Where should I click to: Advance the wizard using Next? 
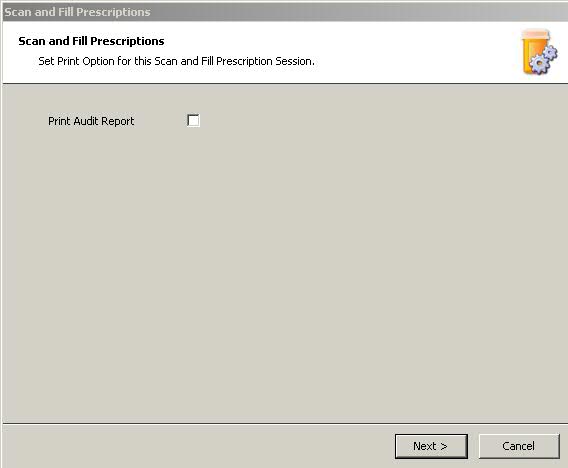click(431, 446)
